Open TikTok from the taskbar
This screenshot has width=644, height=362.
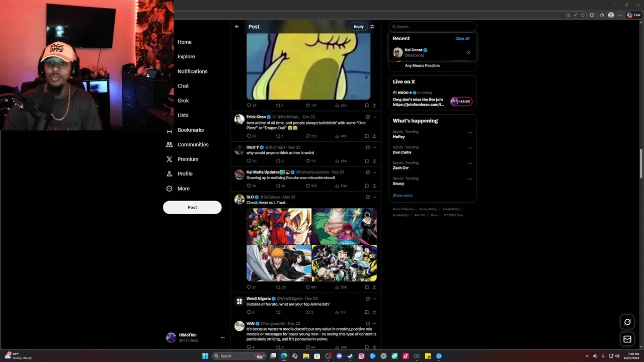406,356
